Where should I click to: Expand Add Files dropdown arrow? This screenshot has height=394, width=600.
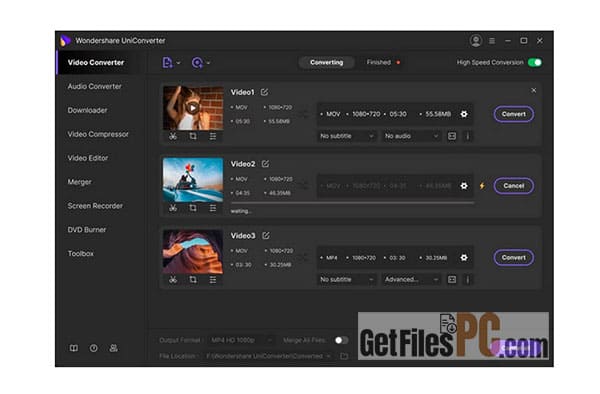pyautogui.click(x=178, y=63)
